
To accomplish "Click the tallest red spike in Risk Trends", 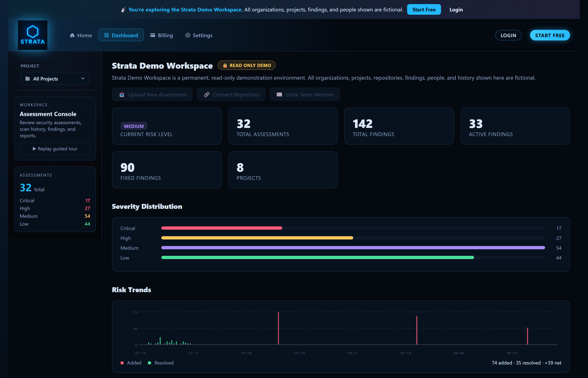I will click(x=278, y=328).
